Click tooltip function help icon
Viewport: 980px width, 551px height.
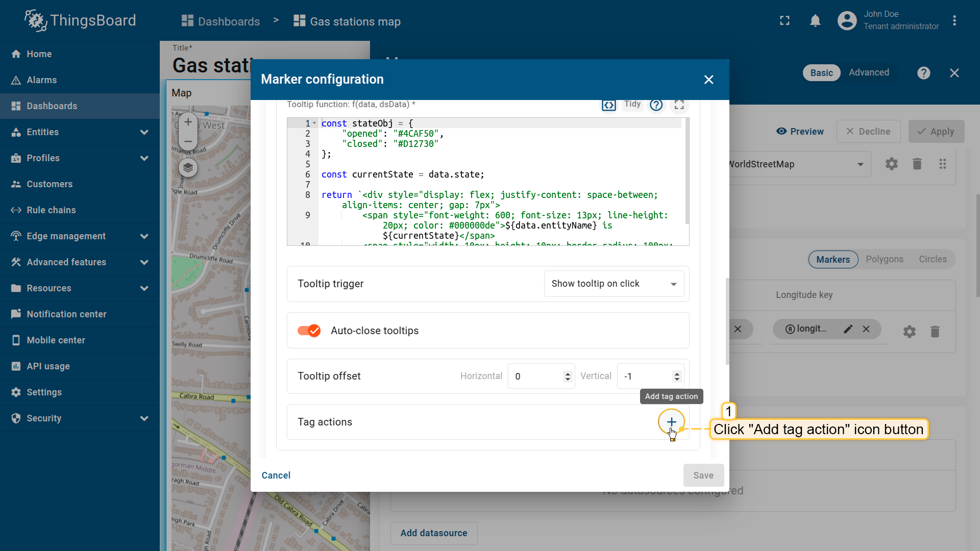tap(656, 105)
